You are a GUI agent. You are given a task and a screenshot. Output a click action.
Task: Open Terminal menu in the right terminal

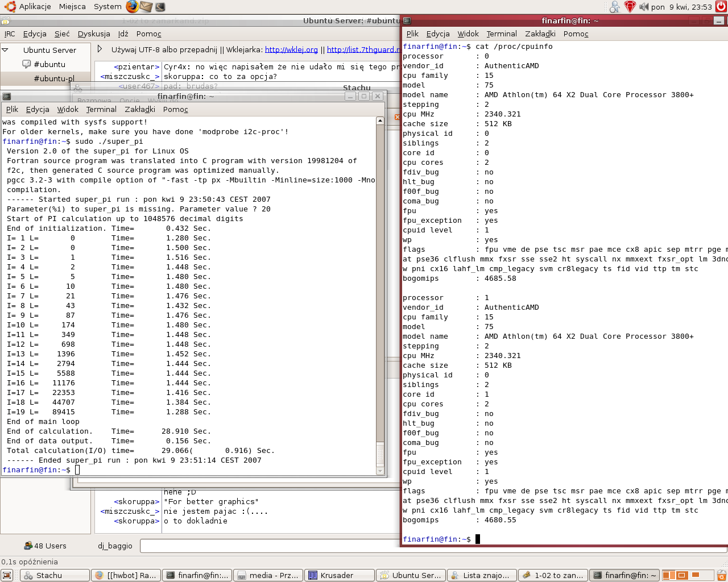coord(502,34)
